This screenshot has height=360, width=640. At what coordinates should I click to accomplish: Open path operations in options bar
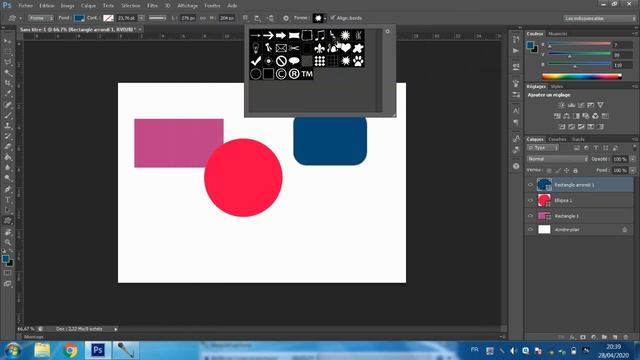tap(245, 18)
